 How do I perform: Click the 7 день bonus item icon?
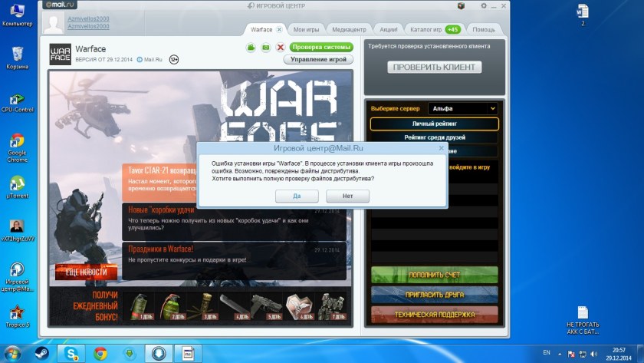(331, 306)
